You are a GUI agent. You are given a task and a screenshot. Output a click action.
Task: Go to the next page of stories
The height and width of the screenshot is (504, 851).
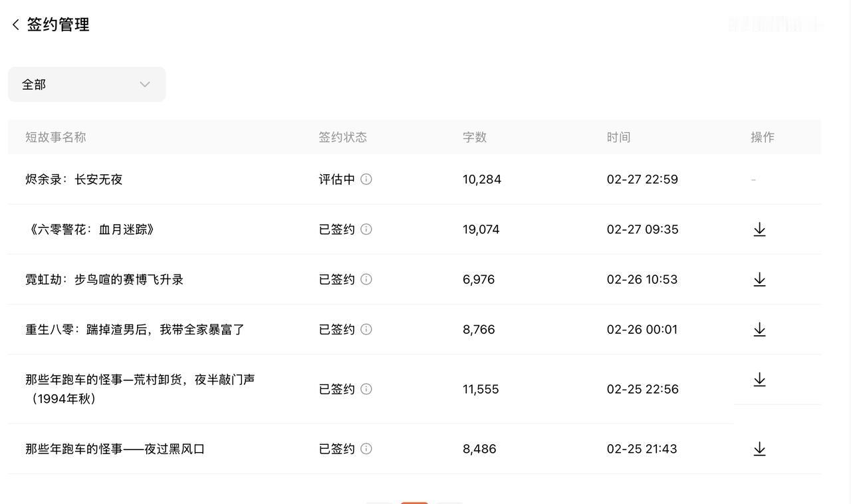(449, 503)
